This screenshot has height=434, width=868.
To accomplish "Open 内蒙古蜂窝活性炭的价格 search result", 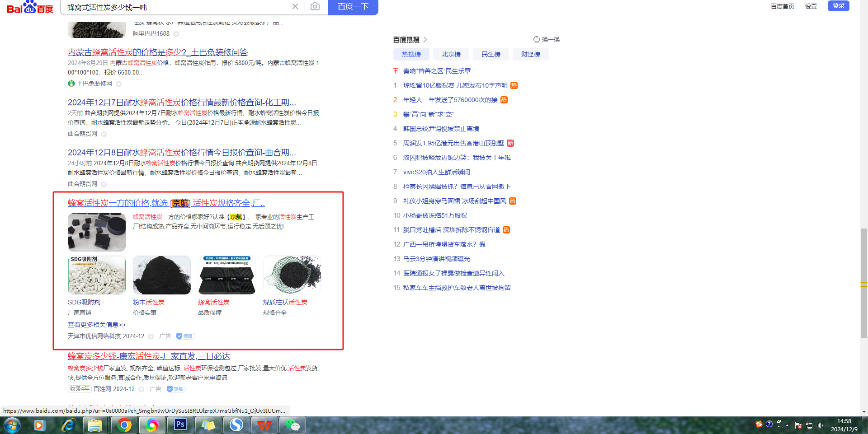I will (158, 52).
